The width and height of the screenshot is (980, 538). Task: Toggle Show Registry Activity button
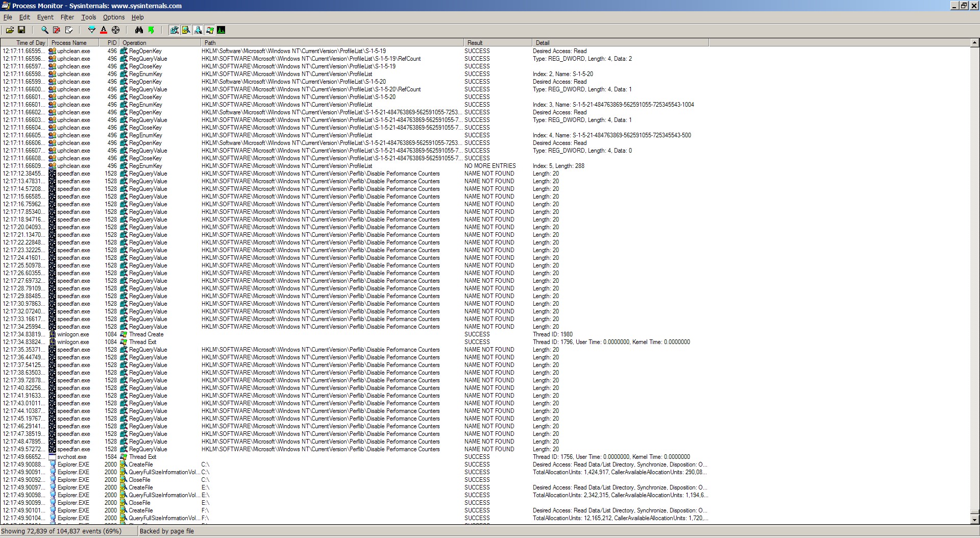click(175, 30)
